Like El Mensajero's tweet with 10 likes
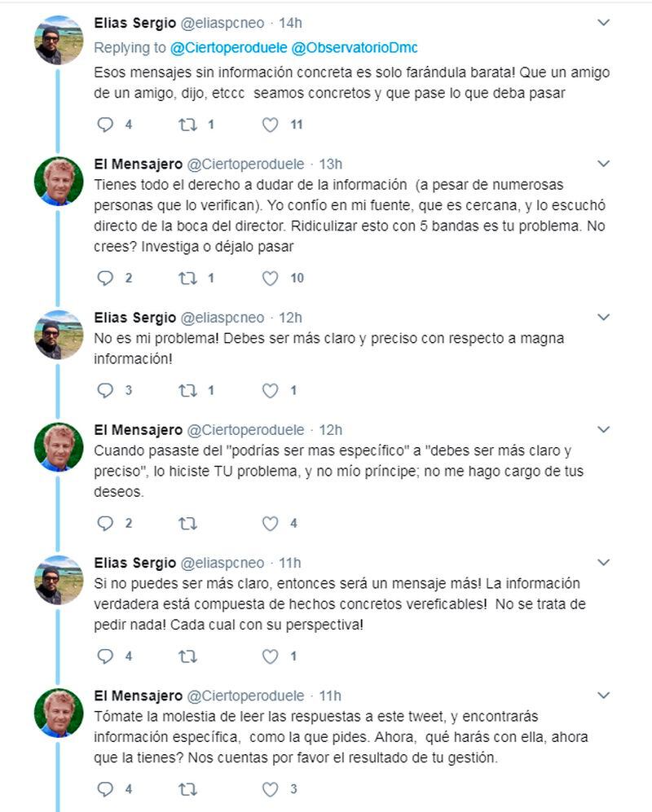 [270, 278]
